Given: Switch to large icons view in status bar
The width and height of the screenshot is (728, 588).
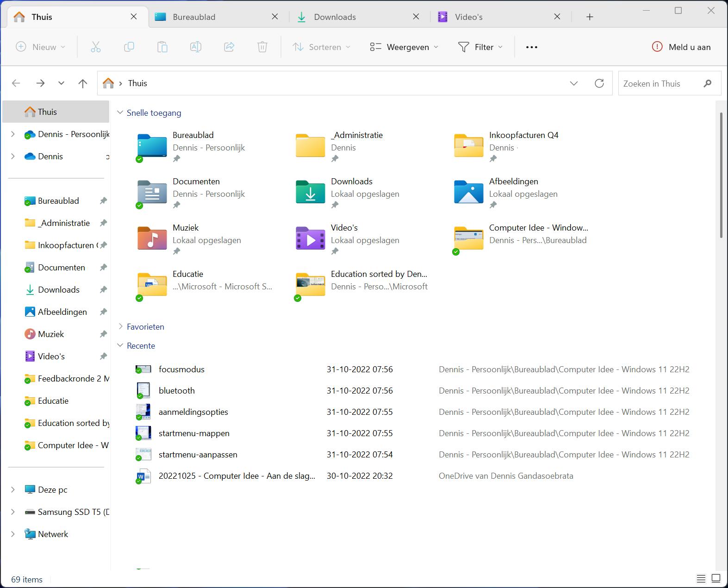Looking at the screenshot, I should click(716, 579).
